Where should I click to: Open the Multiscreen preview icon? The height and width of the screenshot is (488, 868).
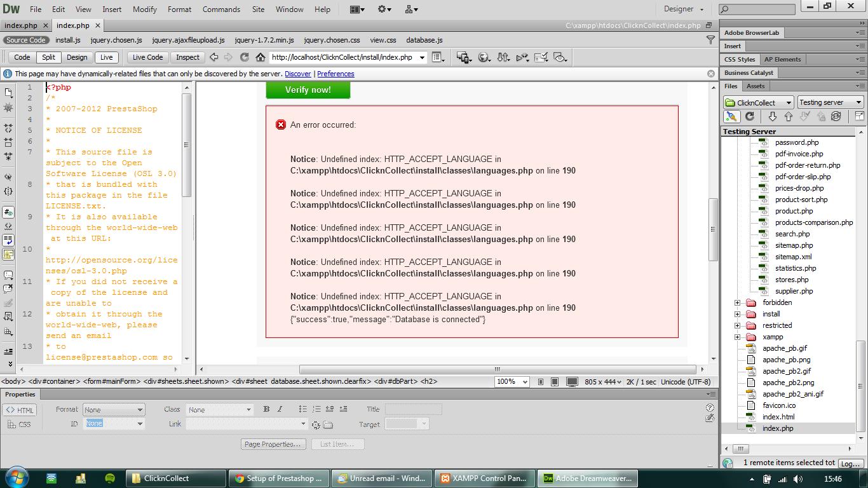coord(464,57)
